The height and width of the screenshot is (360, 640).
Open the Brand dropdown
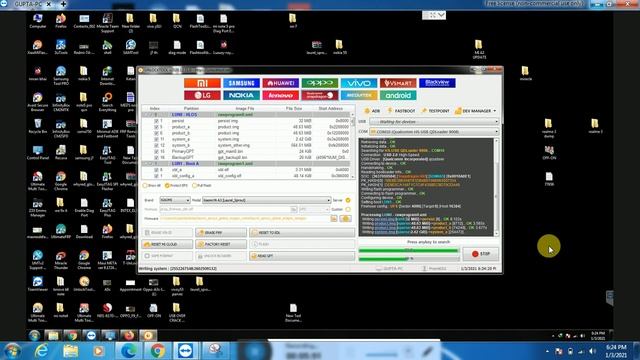click(175, 200)
